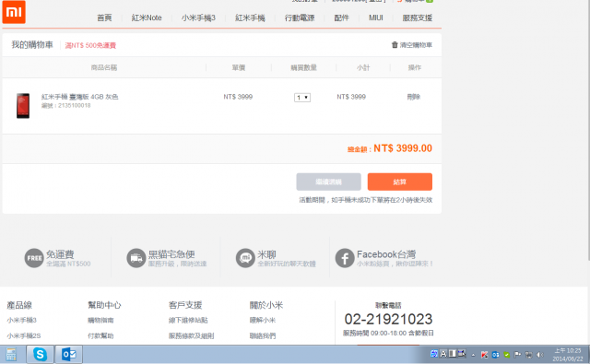Open Action Center flag icon
This screenshot has width=590, height=364.
coord(518,355)
